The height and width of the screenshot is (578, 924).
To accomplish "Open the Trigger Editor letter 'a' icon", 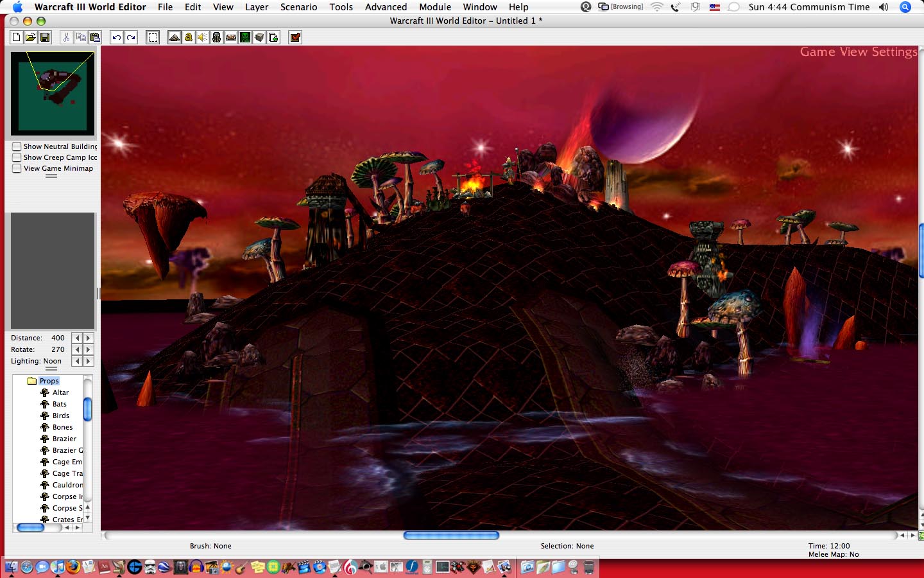I will pyautogui.click(x=188, y=37).
